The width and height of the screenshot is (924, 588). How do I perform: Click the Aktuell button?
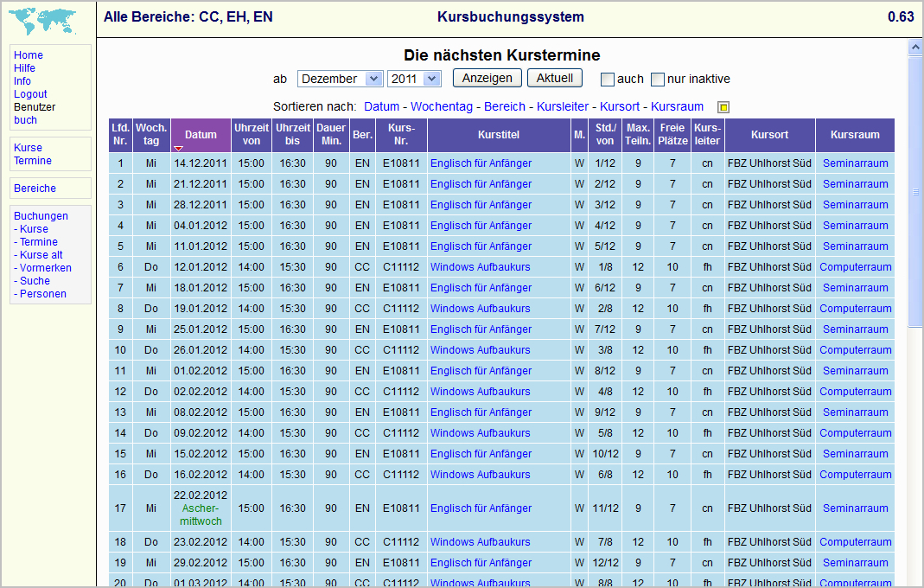tap(555, 78)
